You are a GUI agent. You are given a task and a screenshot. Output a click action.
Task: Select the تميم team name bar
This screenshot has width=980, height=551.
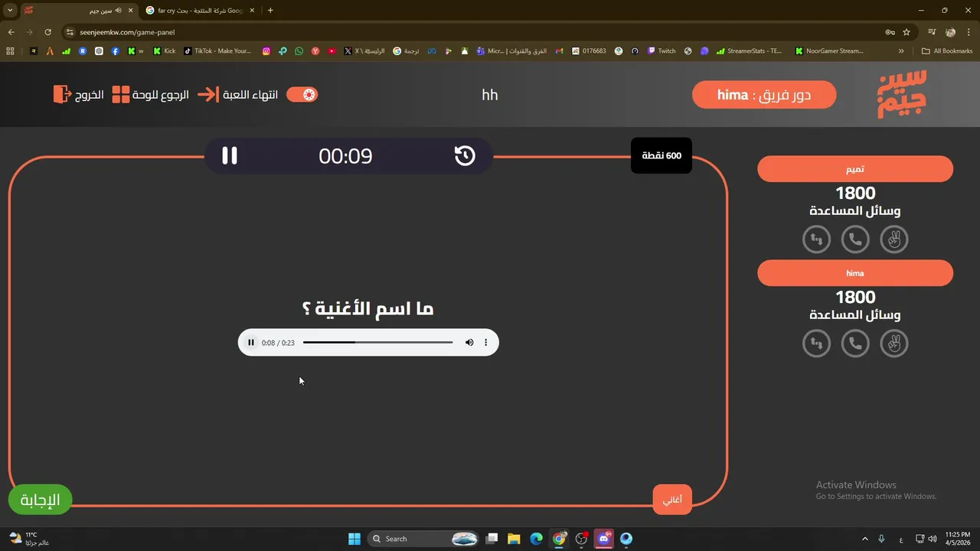point(855,169)
